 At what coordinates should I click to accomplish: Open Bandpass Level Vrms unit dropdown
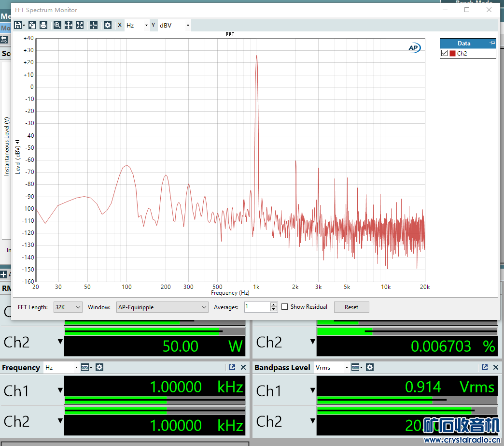[331, 368]
